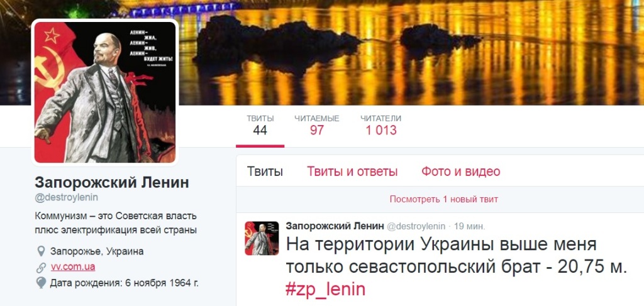This screenshot has height=306, width=644.
Task: Click the tweet author name Запорожский Ленин
Action: point(335,226)
